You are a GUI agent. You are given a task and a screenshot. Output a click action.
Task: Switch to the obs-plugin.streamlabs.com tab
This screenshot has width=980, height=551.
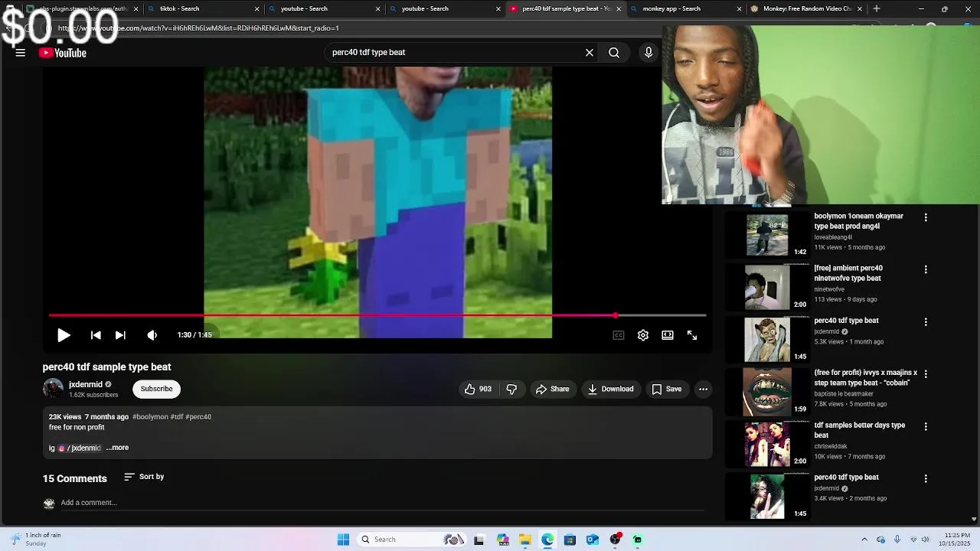pyautogui.click(x=80, y=9)
